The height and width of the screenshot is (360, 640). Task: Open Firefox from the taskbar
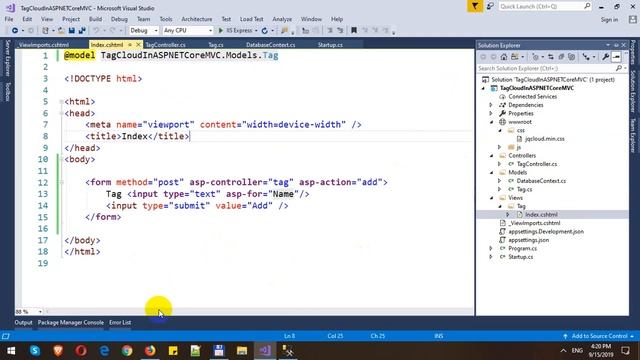click(150, 351)
